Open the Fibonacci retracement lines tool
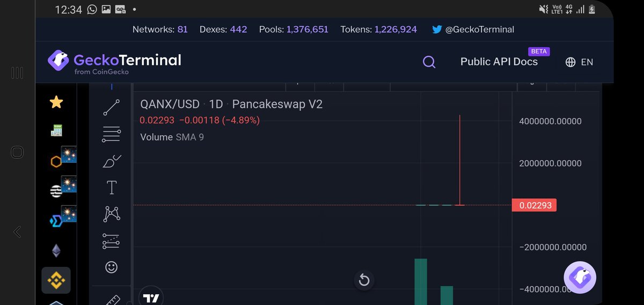Screen dimensions: 644x305 tap(111, 134)
